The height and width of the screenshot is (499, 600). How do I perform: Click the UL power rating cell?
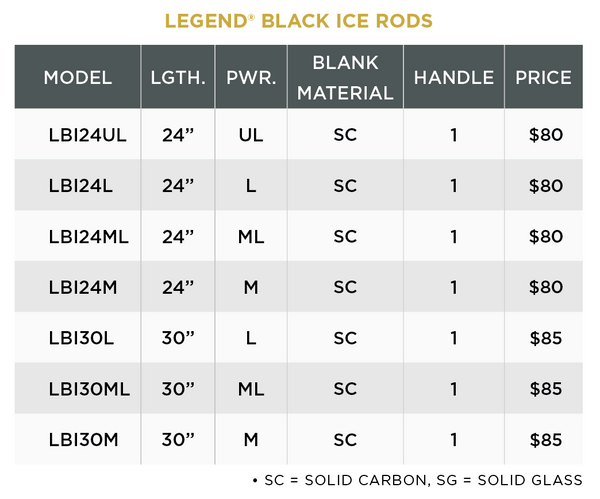[x=251, y=134]
